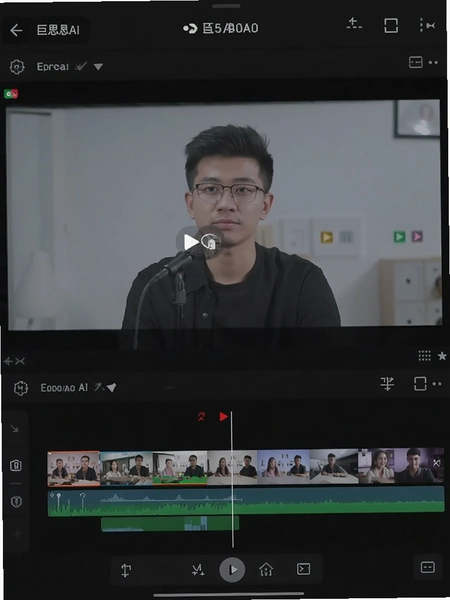Select the sixth clip showing a single man

(334, 467)
